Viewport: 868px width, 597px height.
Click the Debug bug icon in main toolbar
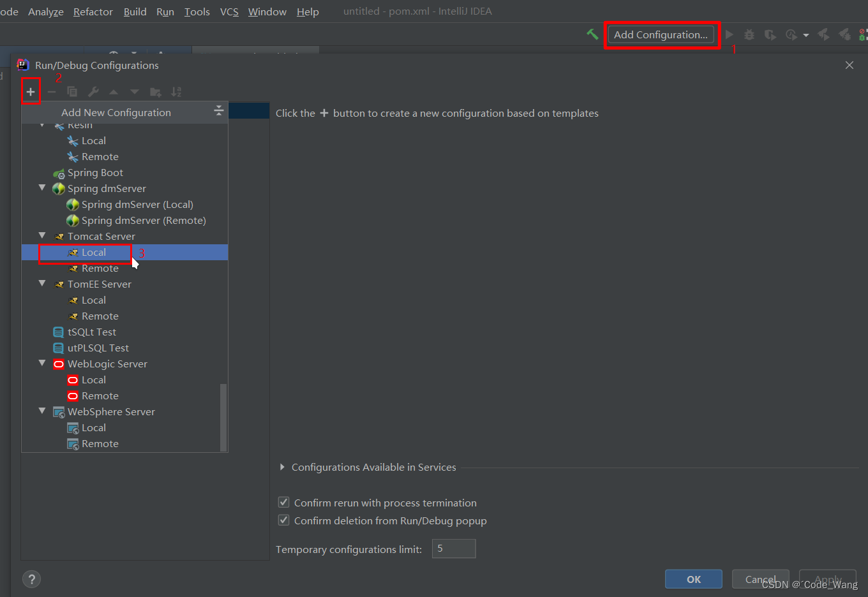tap(749, 34)
